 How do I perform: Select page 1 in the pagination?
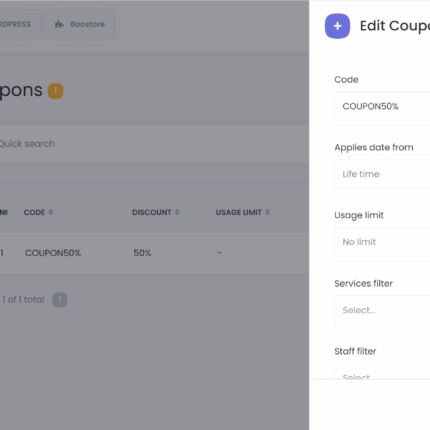click(60, 300)
